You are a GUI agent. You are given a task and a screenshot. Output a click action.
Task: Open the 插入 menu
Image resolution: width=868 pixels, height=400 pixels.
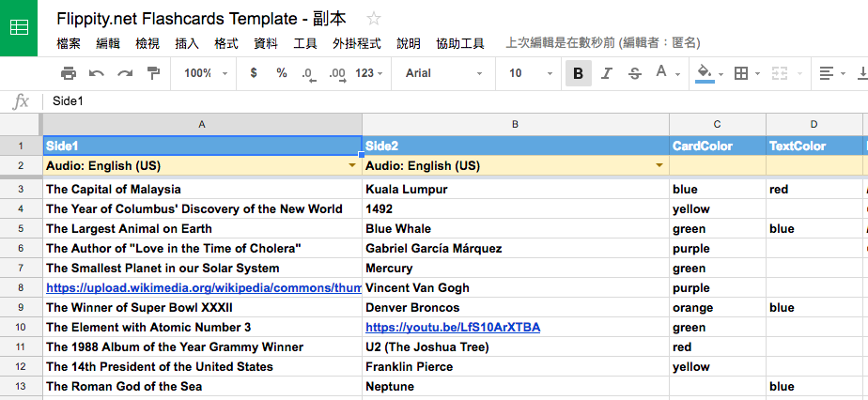click(x=187, y=43)
